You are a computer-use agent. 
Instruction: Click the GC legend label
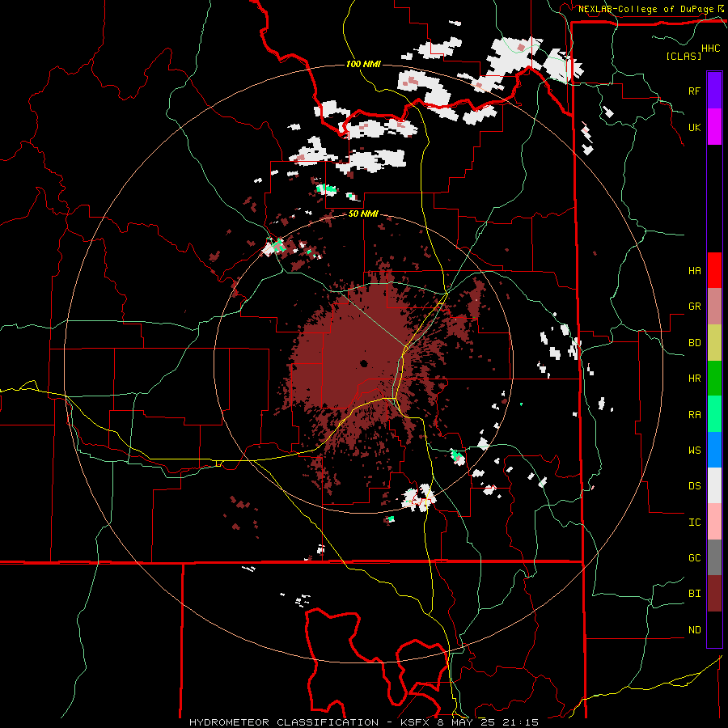coord(694,558)
